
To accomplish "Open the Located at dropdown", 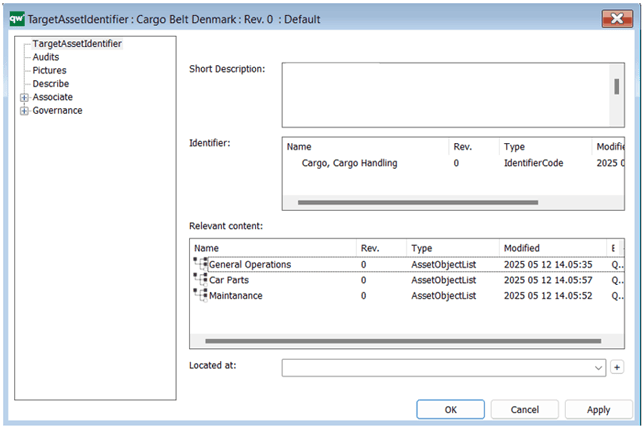I will 599,368.
